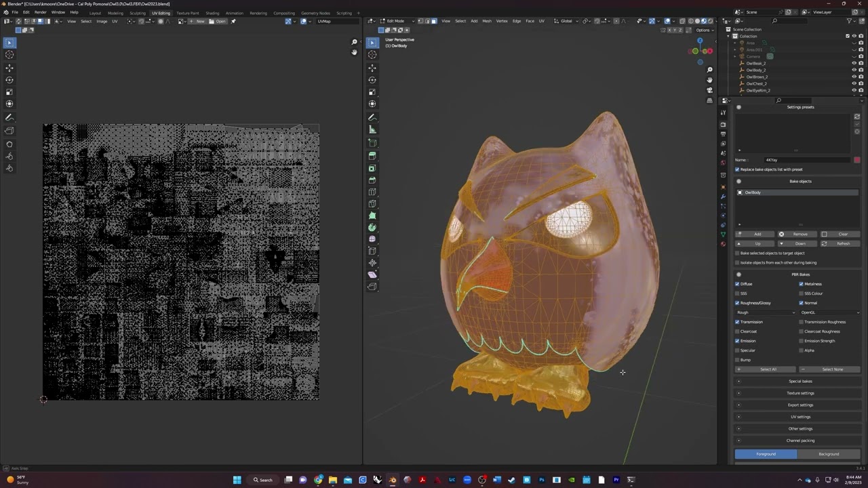The image size is (868, 488).
Task: Disable the Metalness bake checkbox
Action: point(802,284)
